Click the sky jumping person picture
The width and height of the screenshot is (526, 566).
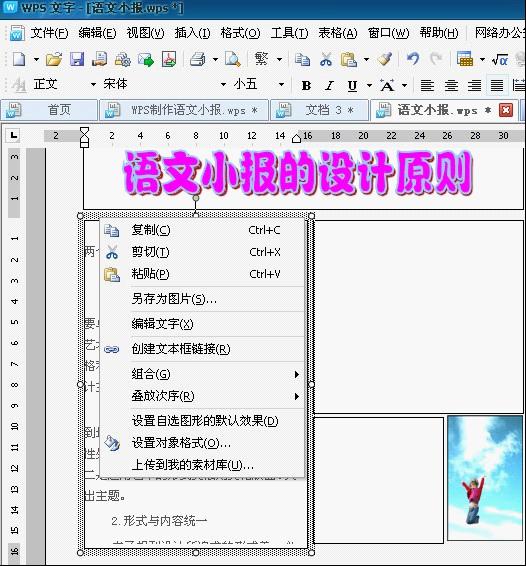tap(485, 478)
